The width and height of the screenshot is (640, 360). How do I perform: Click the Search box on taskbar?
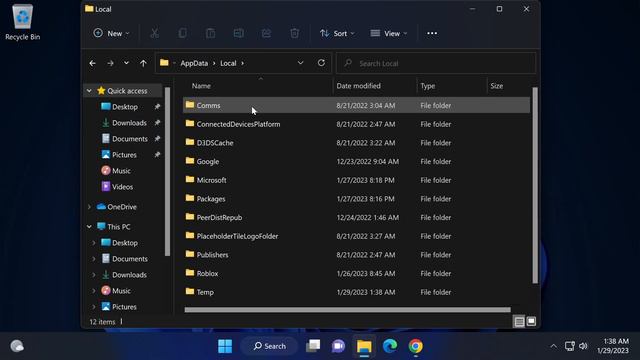click(269, 346)
